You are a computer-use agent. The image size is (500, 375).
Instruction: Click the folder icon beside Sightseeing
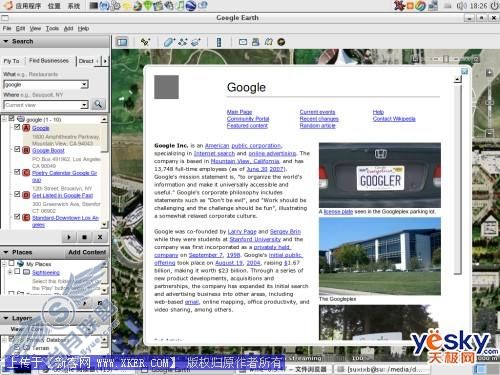26,272
